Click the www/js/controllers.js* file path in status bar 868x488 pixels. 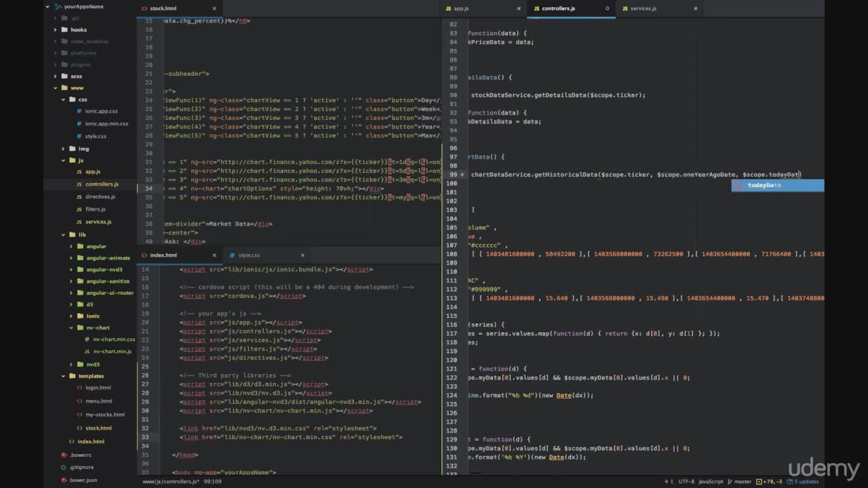pyautogui.click(x=170, y=481)
